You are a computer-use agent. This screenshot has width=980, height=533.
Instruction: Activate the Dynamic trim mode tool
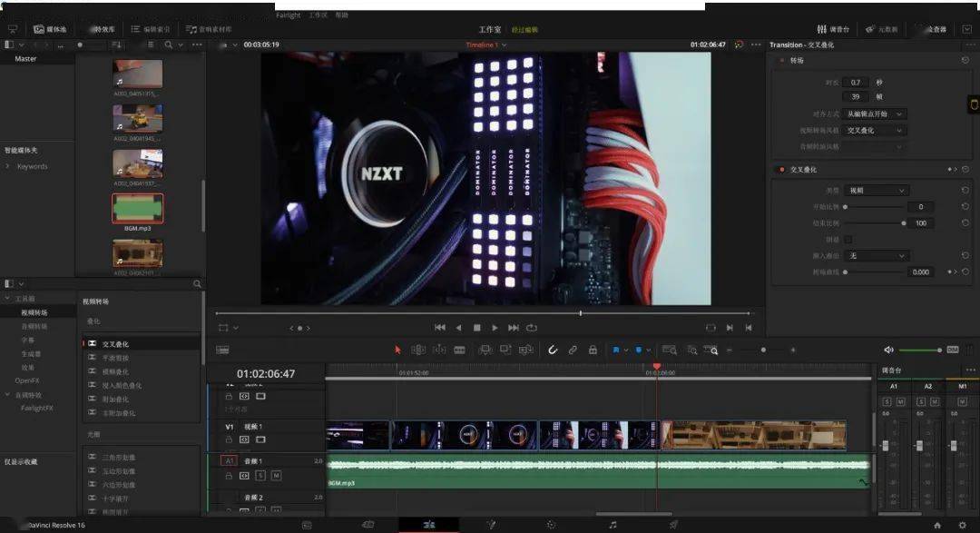[439, 350]
